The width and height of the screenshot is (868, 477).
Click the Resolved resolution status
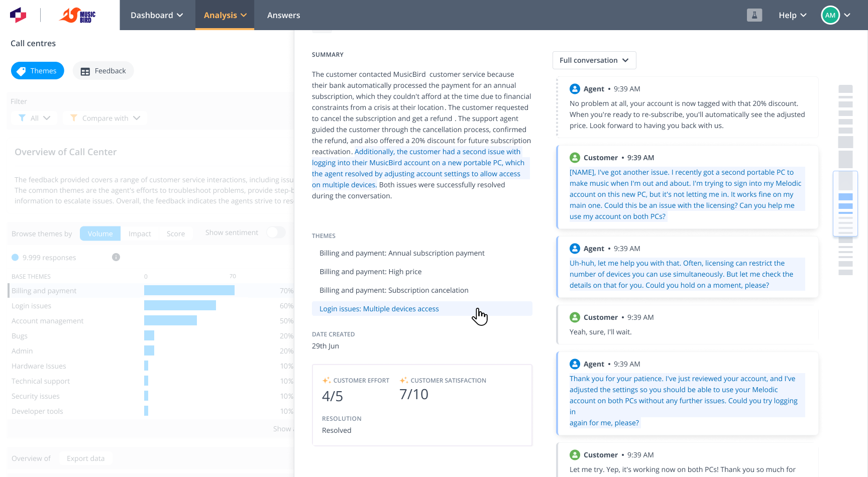337,430
